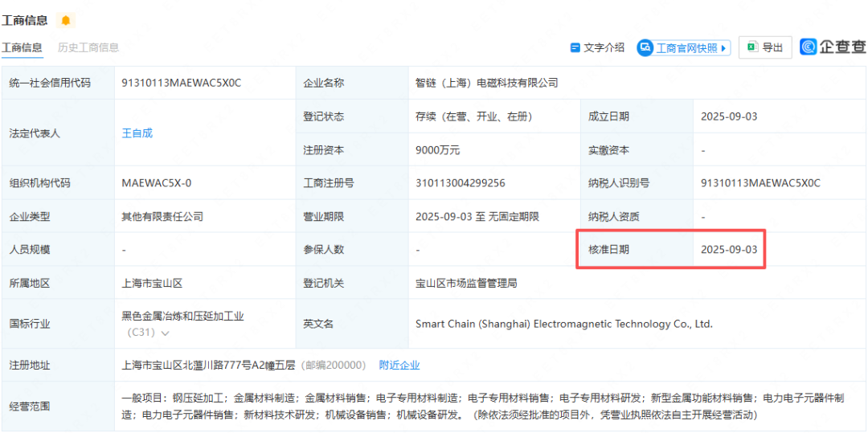Open the 工商官网快照 official snapshot
868x433 pixels.
(683, 47)
